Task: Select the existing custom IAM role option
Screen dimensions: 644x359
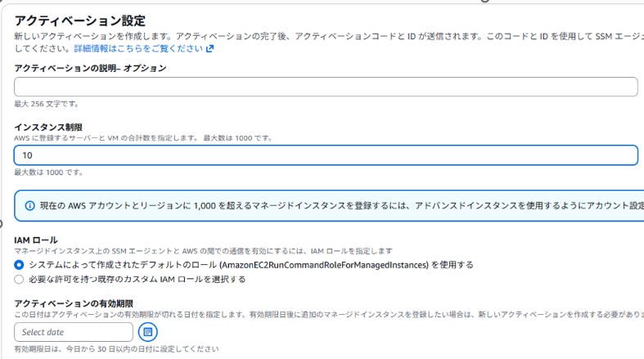Action: (19, 280)
